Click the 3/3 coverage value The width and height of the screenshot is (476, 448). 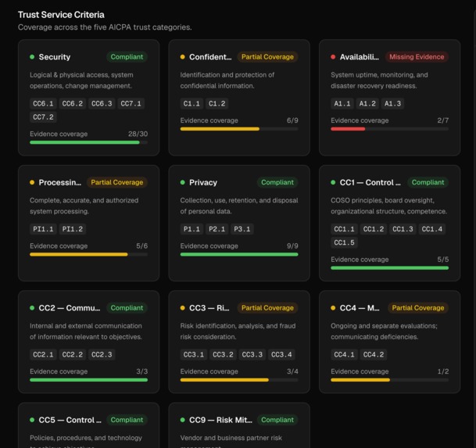(x=141, y=371)
